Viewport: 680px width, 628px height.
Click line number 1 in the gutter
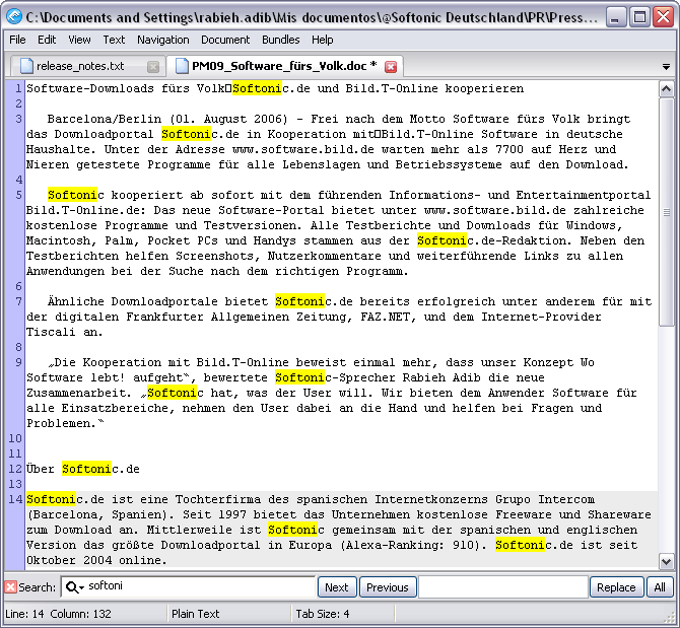18,88
